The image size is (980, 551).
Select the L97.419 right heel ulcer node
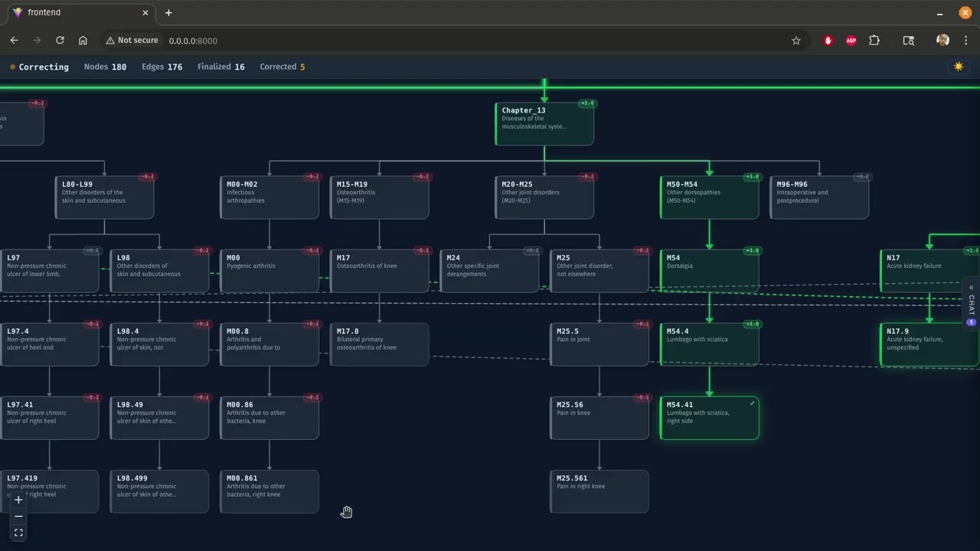click(x=49, y=491)
